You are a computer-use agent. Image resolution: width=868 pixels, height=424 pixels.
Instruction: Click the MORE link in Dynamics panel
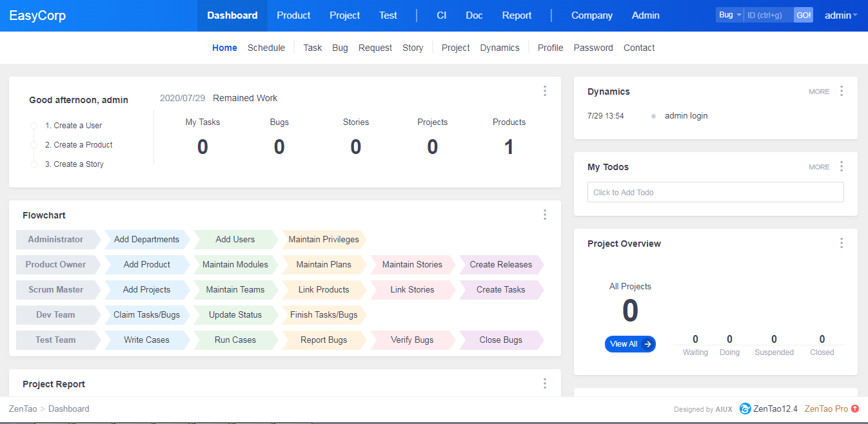tap(819, 92)
